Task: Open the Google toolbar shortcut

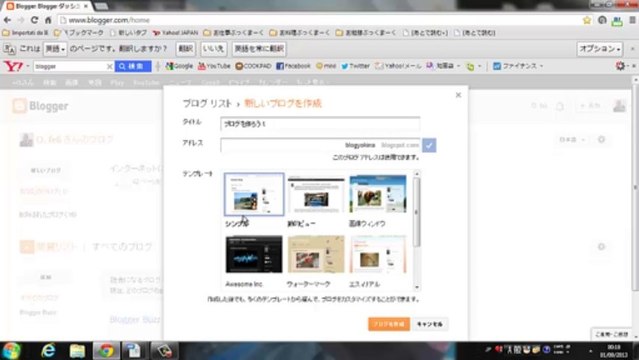Action: point(179,66)
